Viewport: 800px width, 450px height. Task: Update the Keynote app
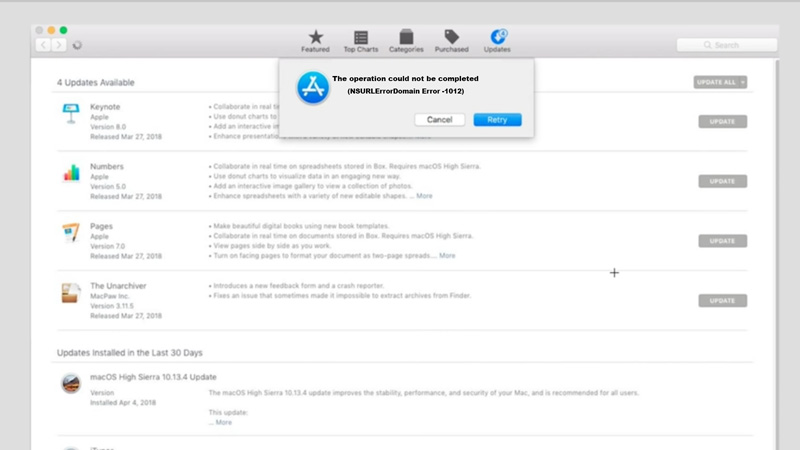pos(722,121)
